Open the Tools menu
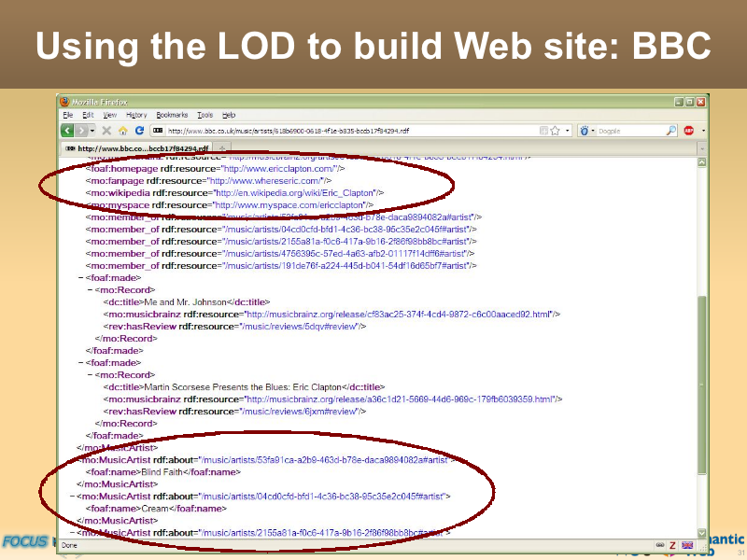The image size is (747, 560). point(204,115)
